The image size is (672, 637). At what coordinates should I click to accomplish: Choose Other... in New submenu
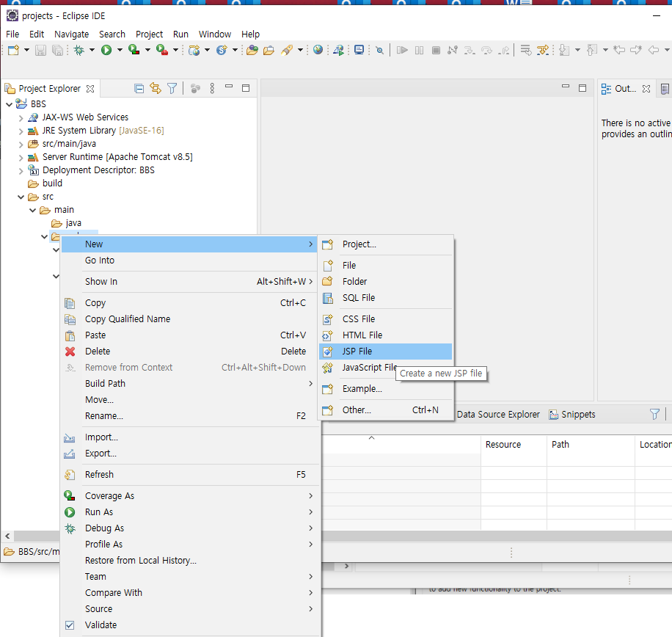(386, 410)
